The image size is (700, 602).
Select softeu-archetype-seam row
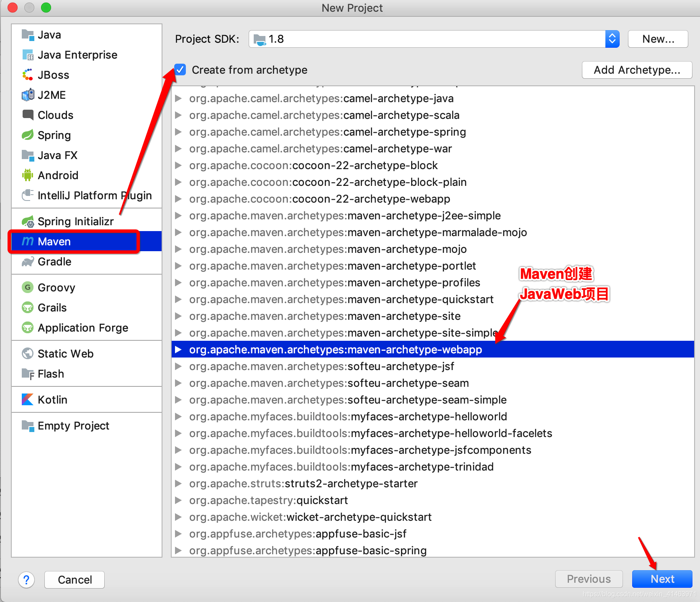(433, 383)
